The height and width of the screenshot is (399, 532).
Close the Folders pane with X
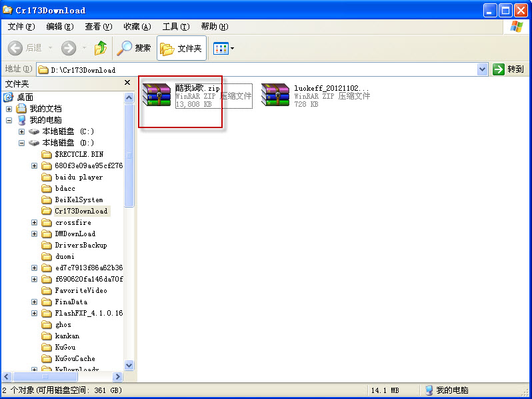pos(127,83)
